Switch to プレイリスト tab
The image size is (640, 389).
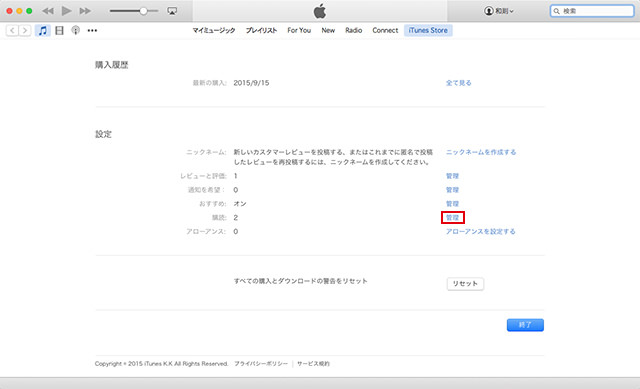coord(261,30)
